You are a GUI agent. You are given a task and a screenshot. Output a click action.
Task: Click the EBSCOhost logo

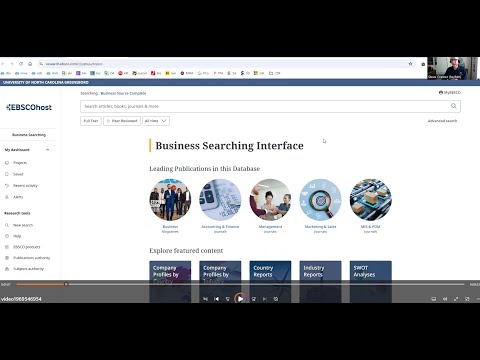[x=29, y=107]
